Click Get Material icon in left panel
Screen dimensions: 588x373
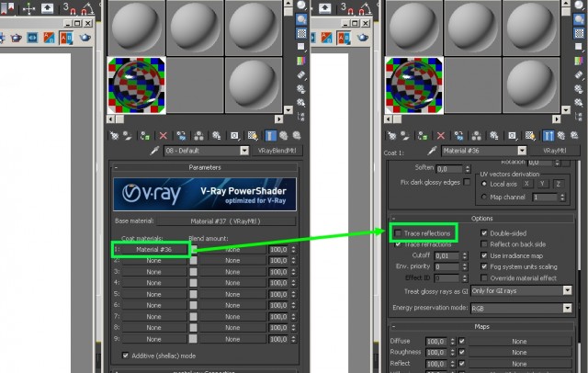(114, 135)
